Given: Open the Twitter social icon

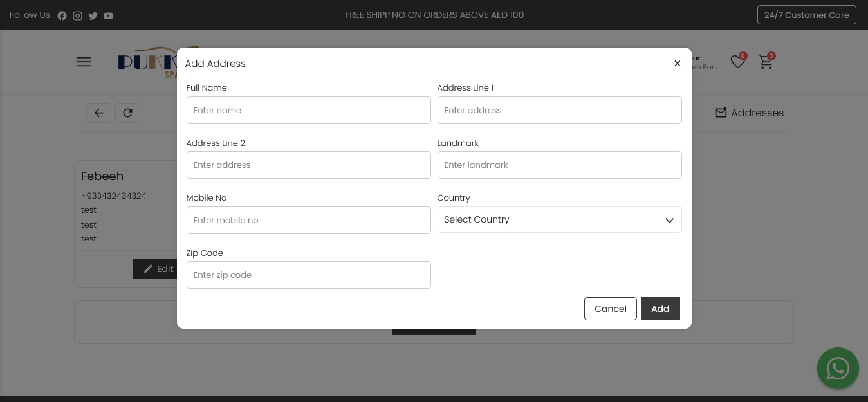Looking at the screenshot, I should click(93, 15).
